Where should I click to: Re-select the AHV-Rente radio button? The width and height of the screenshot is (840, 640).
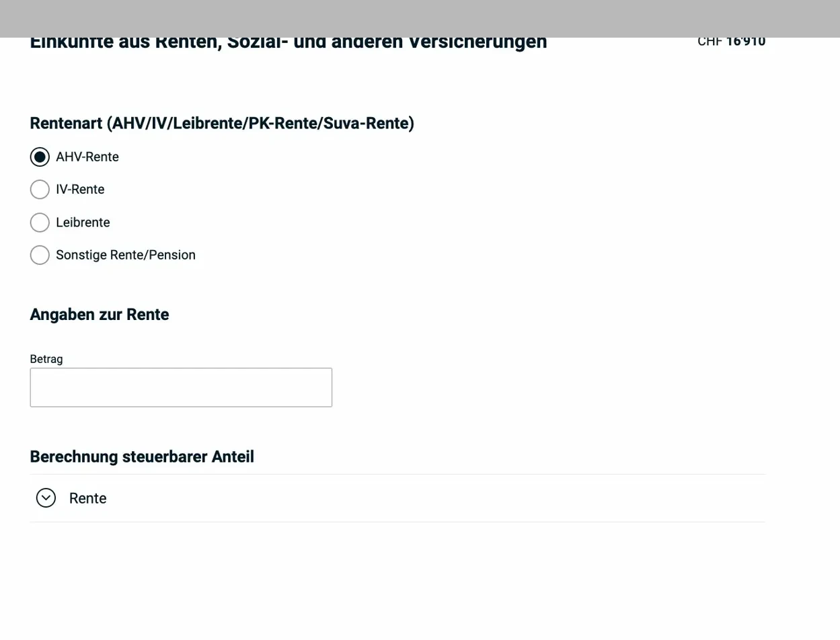(x=40, y=157)
